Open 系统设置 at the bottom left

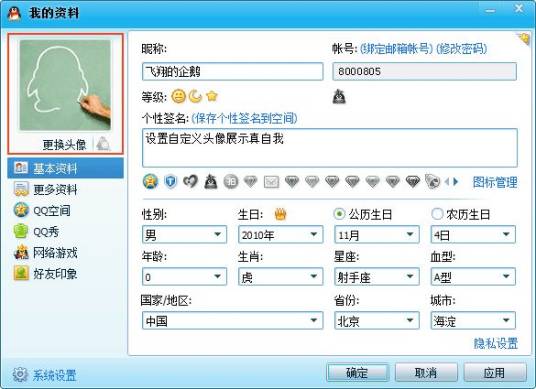click(55, 375)
